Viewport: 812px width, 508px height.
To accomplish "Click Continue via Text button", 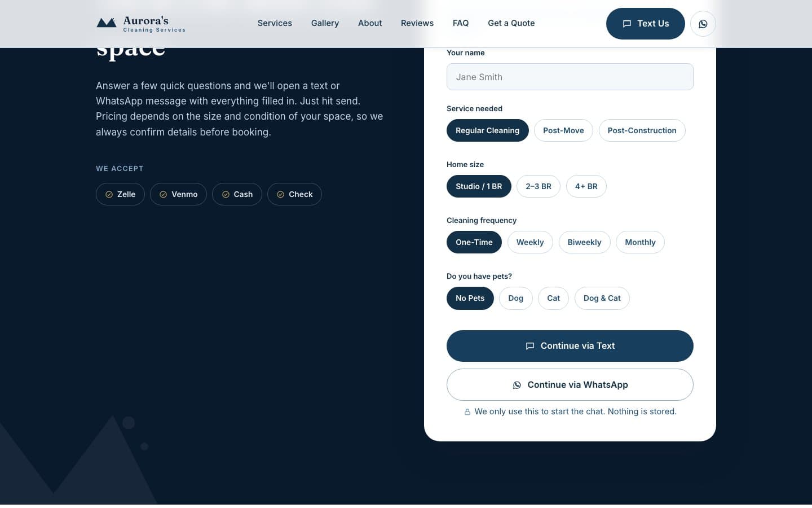I will point(570,346).
